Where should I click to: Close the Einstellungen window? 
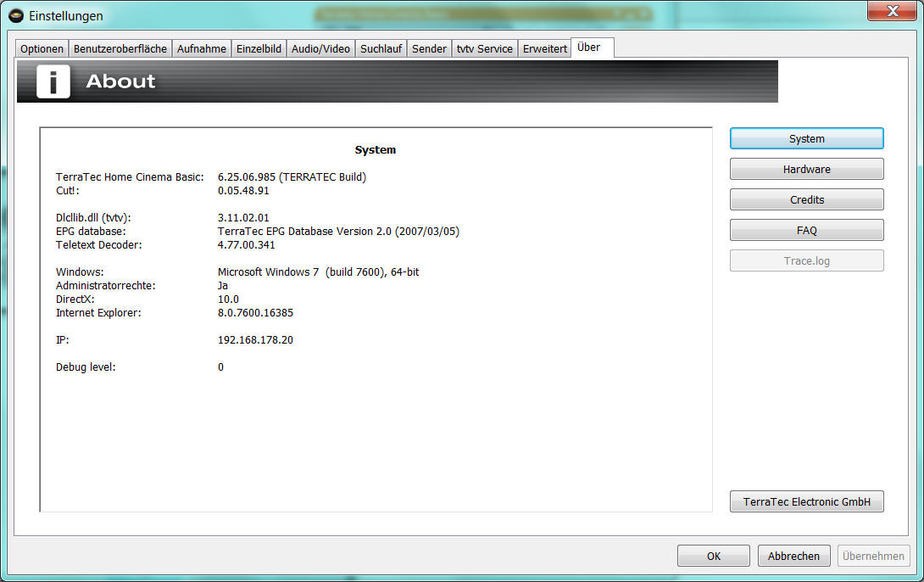(x=892, y=11)
